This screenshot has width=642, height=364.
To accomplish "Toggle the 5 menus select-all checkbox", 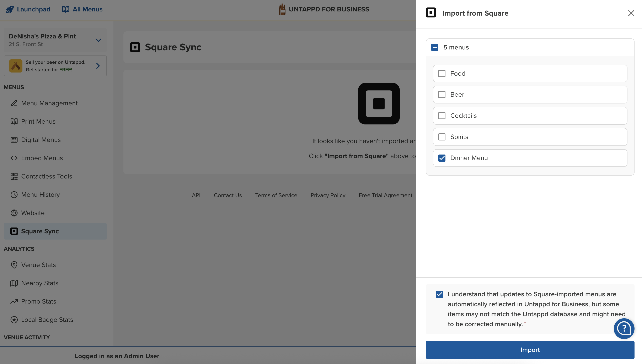I will tap(435, 47).
